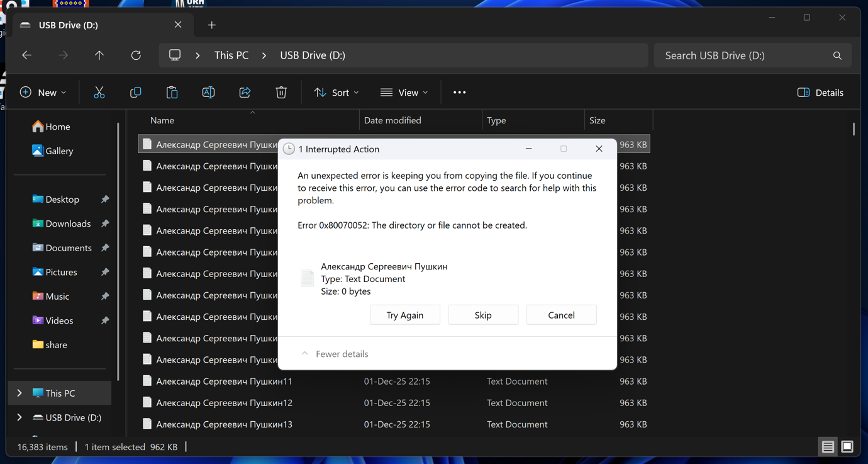Open the Documents quick access folder

[x=62, y=248]
